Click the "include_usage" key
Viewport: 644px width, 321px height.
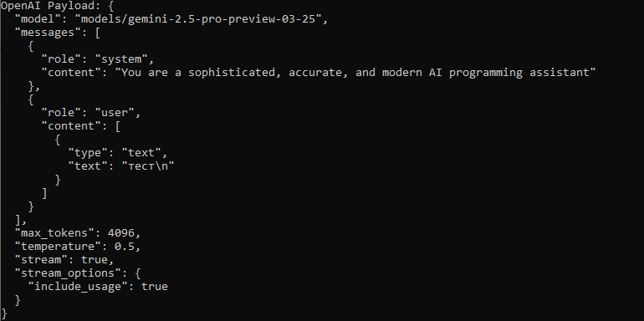(x=79, y=287)
